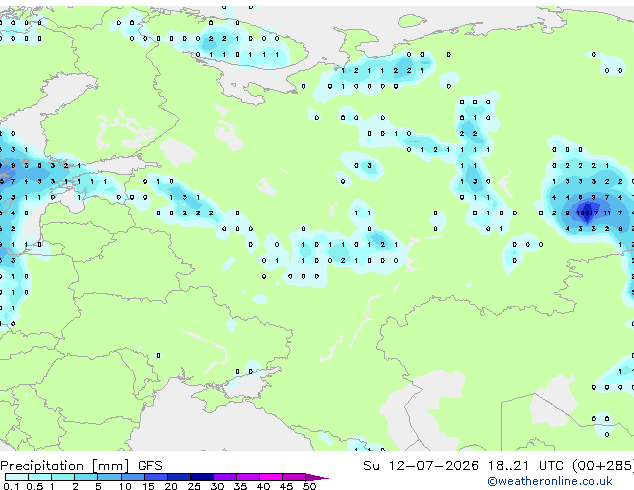
Task: Click the '50' legend label
Action: point(309,486)
